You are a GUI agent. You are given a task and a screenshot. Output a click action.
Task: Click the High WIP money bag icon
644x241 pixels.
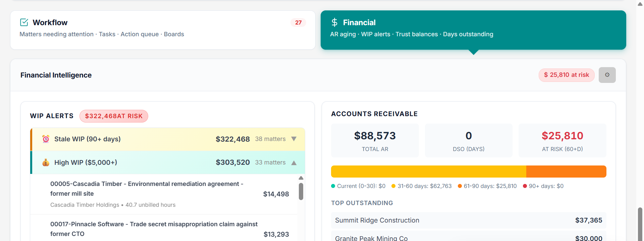pos(46,162)
